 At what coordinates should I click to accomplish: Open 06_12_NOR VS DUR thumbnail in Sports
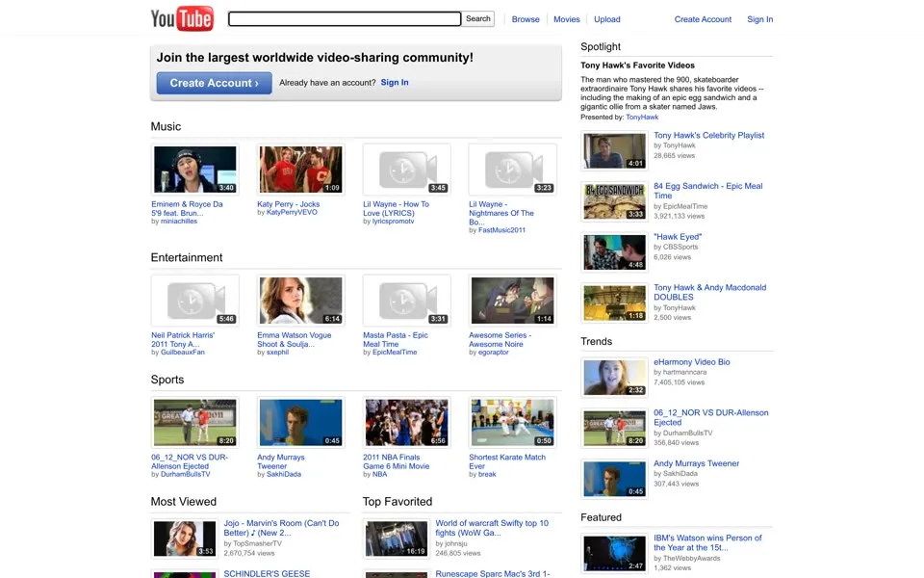pyautogui.click(x=195, y=422)
